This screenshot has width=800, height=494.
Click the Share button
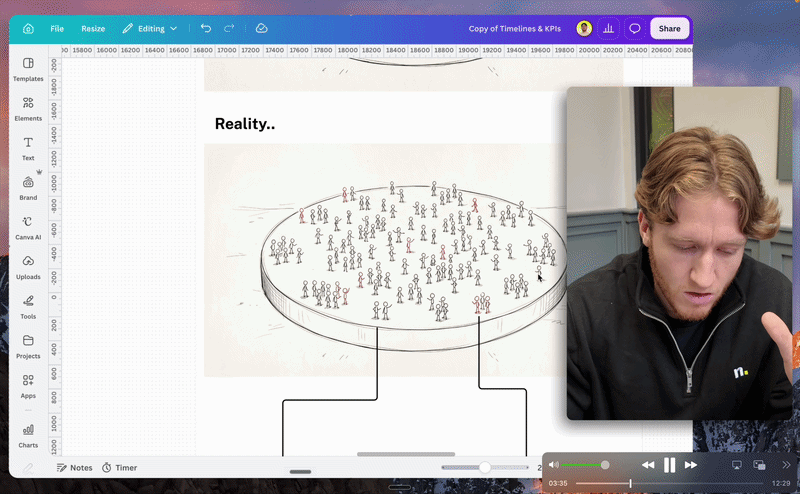669,29
